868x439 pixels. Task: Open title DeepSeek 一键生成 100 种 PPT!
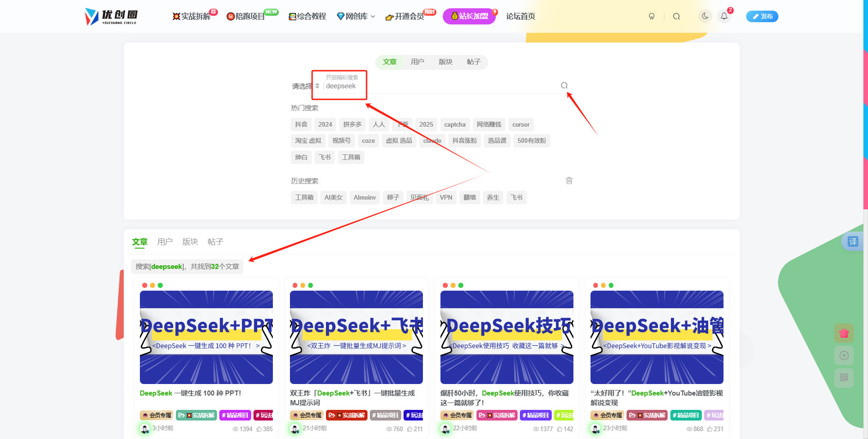click(x=190, y=393)
